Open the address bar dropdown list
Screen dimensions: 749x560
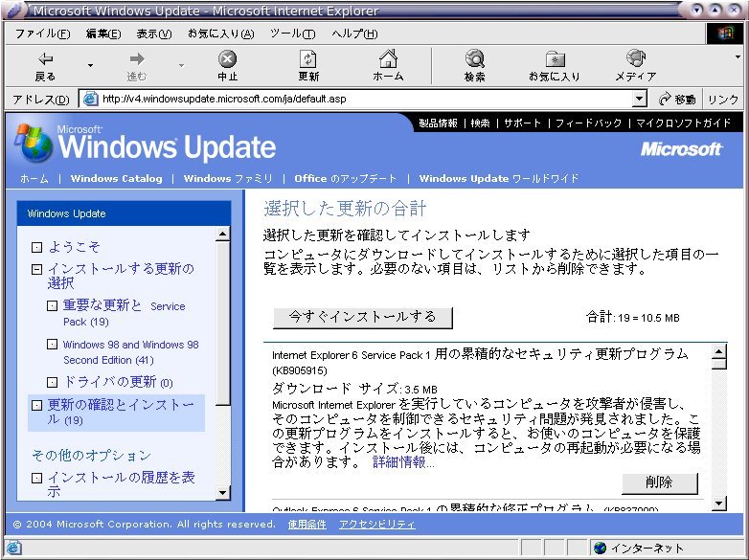click(x=639, y=99)
